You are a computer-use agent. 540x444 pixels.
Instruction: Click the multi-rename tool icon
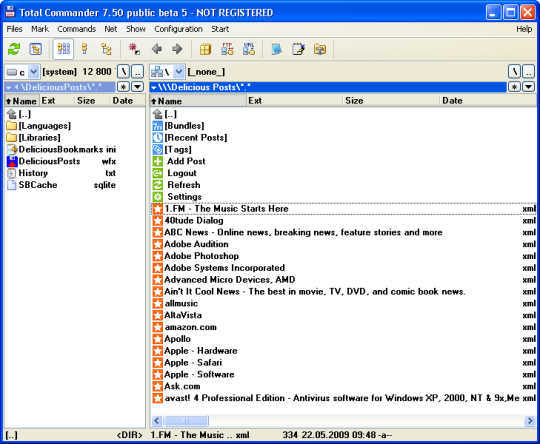tap(298, 49)
